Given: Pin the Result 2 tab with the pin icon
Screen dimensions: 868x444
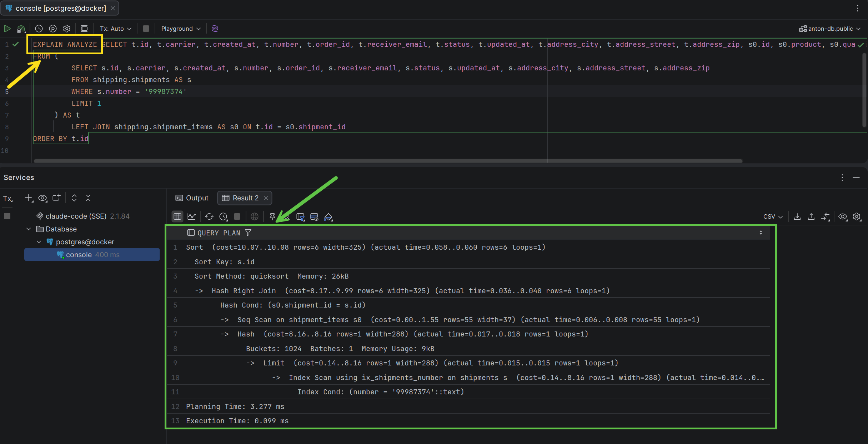Looking at the screenshot, I should (x=272, y=216).
